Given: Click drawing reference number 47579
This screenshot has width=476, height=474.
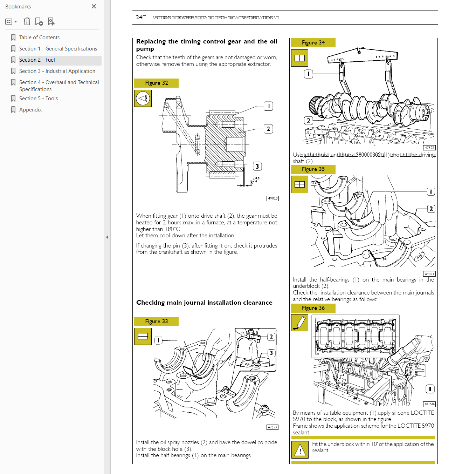Looking at the screenshot, I should 273,427.
